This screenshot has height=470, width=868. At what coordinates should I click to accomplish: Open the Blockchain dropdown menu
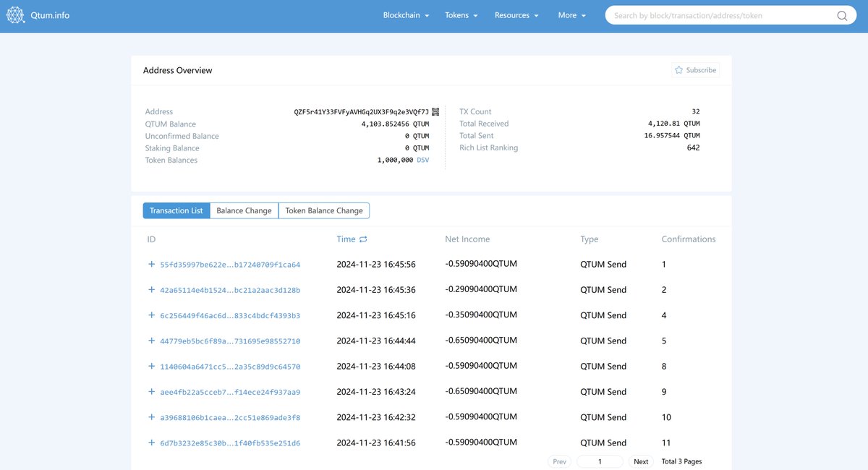coord(406,14)
